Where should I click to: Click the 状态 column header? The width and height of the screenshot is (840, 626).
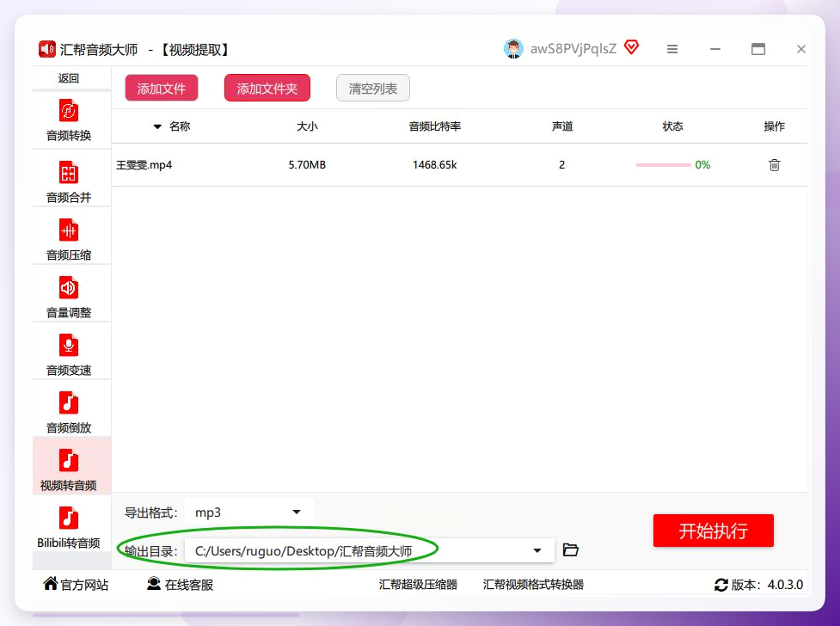click(672, 126)
